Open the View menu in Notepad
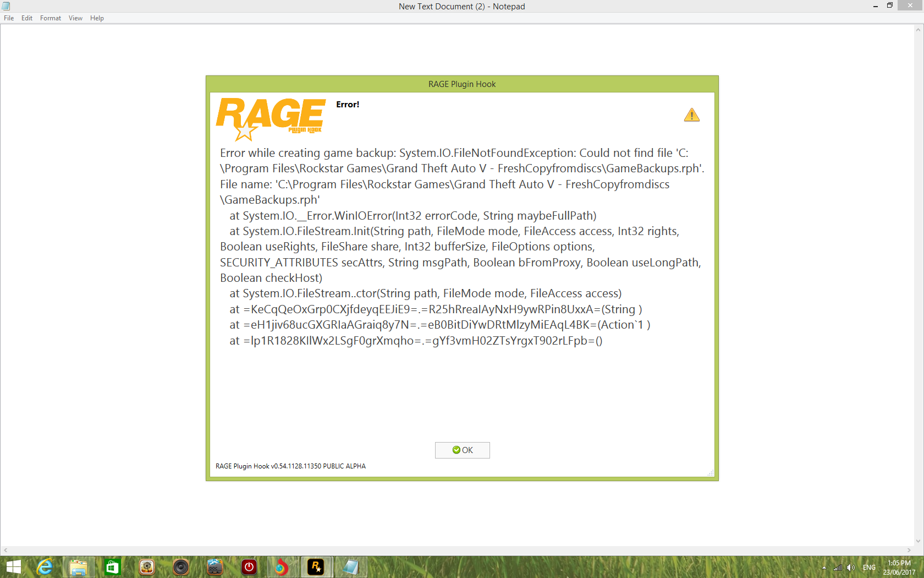The image size is (924, 578). (75, 18)
